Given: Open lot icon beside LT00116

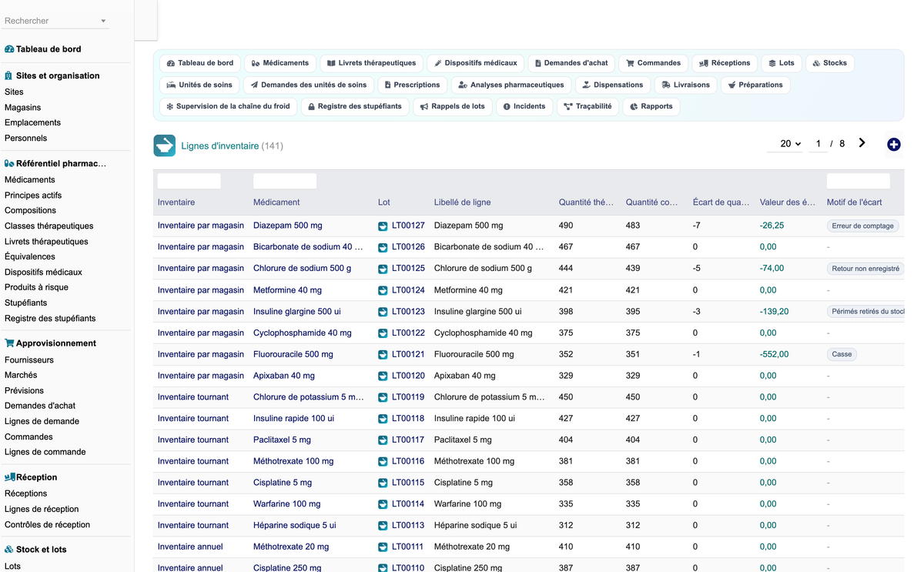Looking at the screenshot, I should [x=383, y=461].
